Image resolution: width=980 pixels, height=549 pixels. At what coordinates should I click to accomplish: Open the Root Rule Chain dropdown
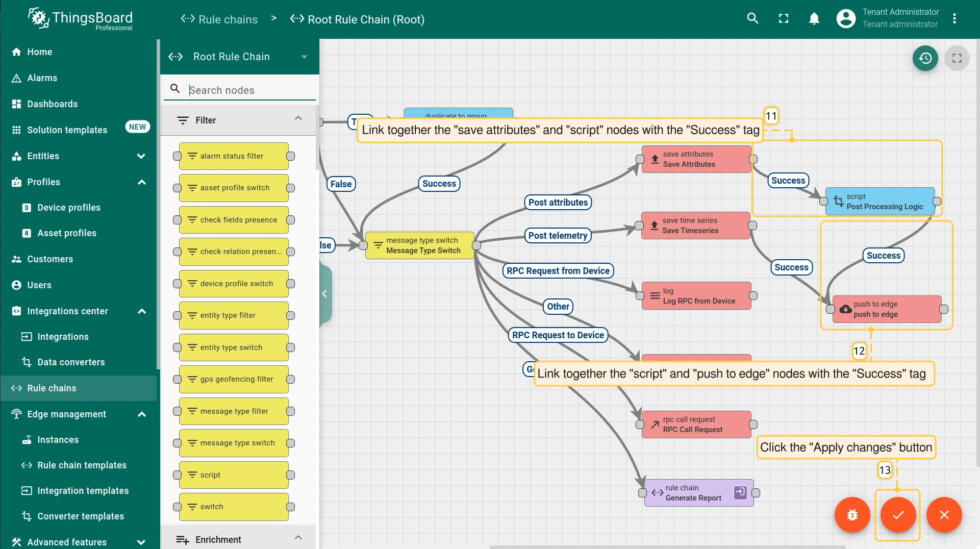[304, 57]
